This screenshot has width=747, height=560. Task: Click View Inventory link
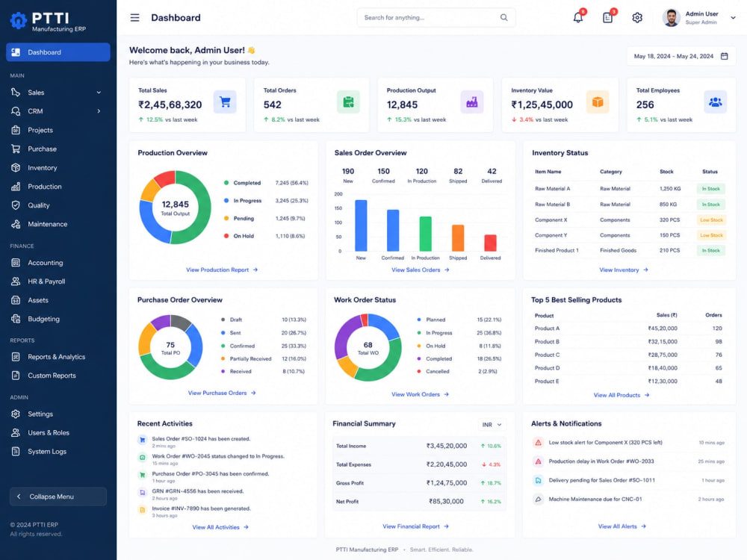pos(624,270)
